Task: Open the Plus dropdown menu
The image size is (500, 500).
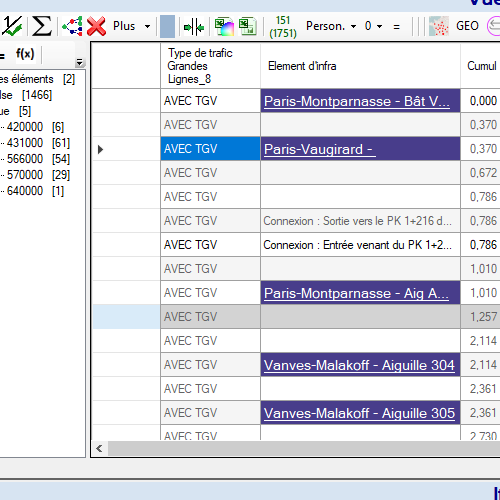Action: (x=132, y=26)
